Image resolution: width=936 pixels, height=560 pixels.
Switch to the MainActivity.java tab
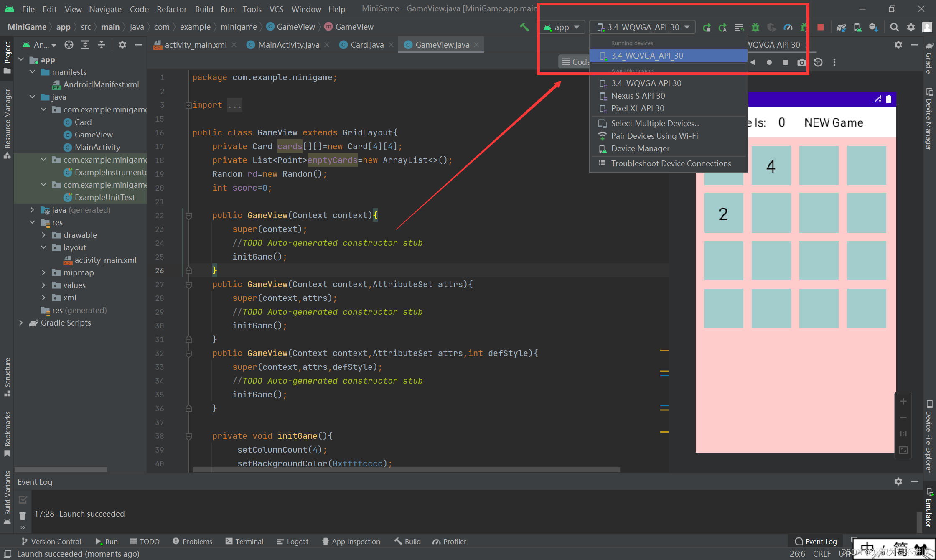click(288, 45)
